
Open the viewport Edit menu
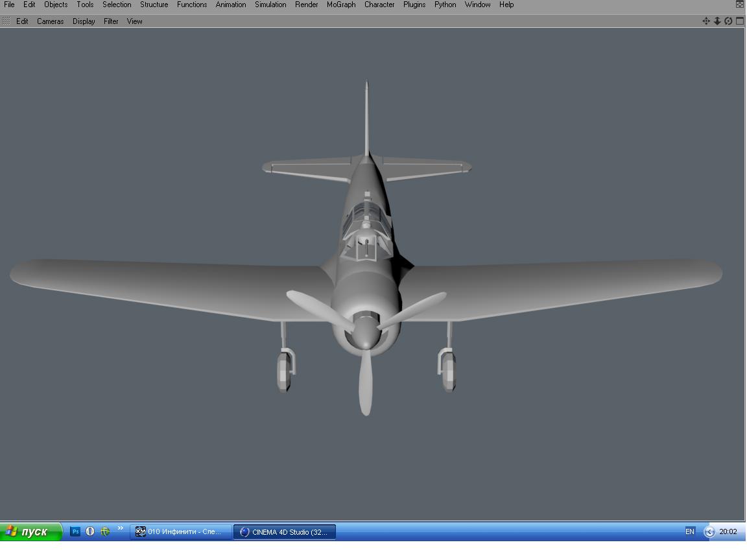22,21
